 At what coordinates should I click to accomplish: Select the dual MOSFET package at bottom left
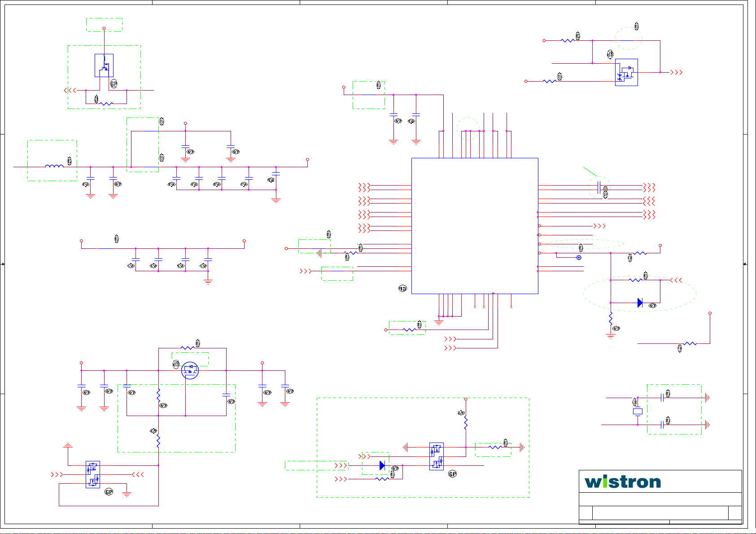(x=93, y=474)
